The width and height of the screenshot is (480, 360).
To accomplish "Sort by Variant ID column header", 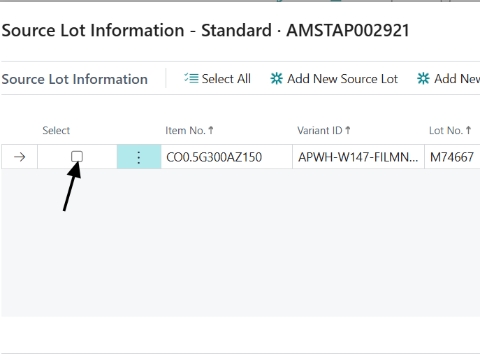I will coord(324,130).
